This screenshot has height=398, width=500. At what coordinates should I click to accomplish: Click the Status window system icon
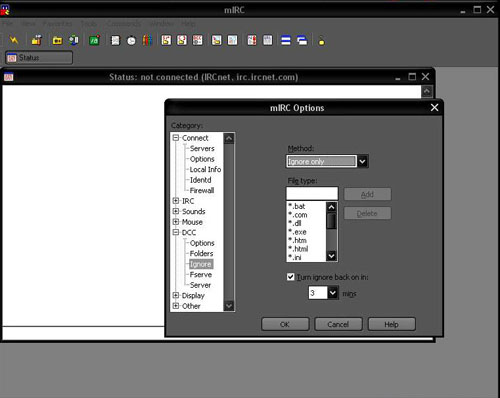point(9,77)
